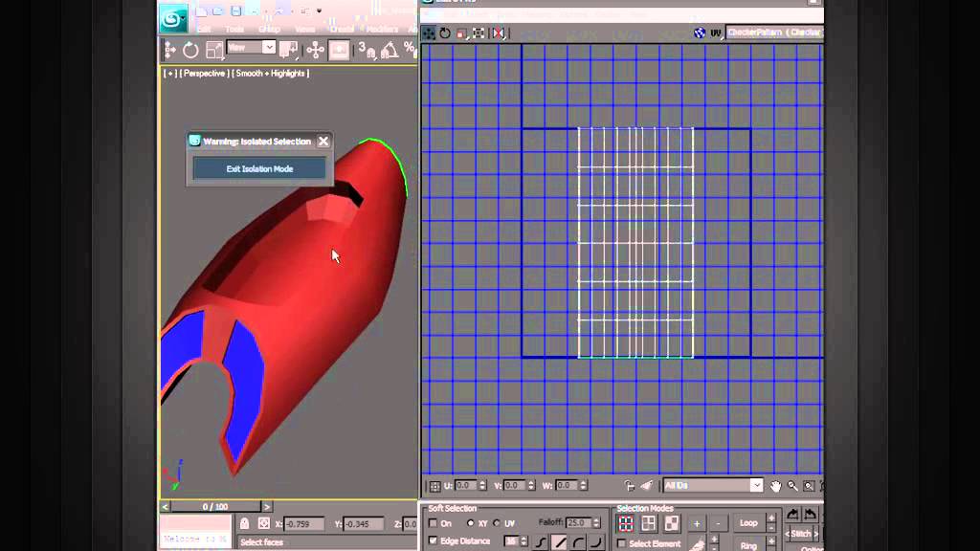The image size is (980, 551).
Task: Open the Create menu
Action: point(342,30)
